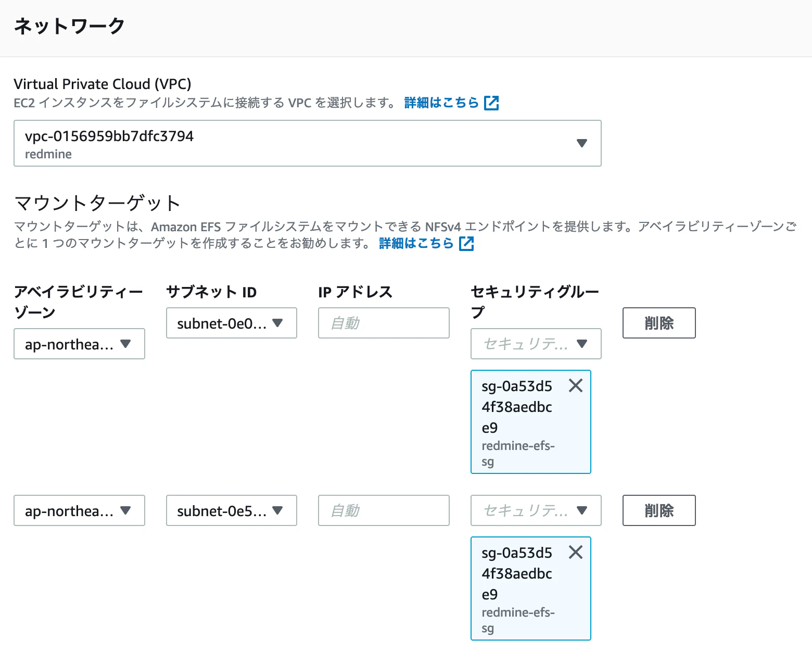Remove sg-0a53d5 tag from second mount target
Viewport: 812px width, 651px height.
click(575, 552)
